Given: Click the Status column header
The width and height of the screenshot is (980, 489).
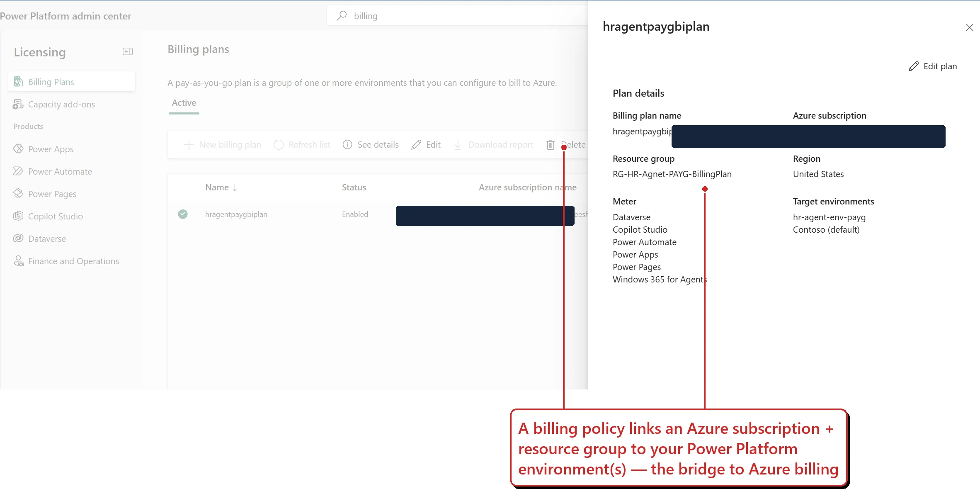Looking at the screenshot, I should point(354,187).
